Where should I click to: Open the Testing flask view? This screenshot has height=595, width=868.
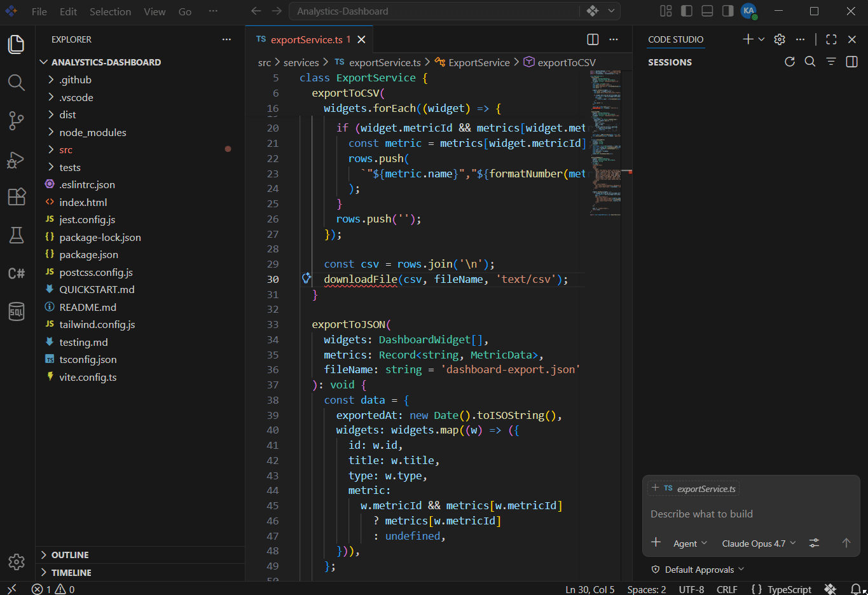coord(17,235)
